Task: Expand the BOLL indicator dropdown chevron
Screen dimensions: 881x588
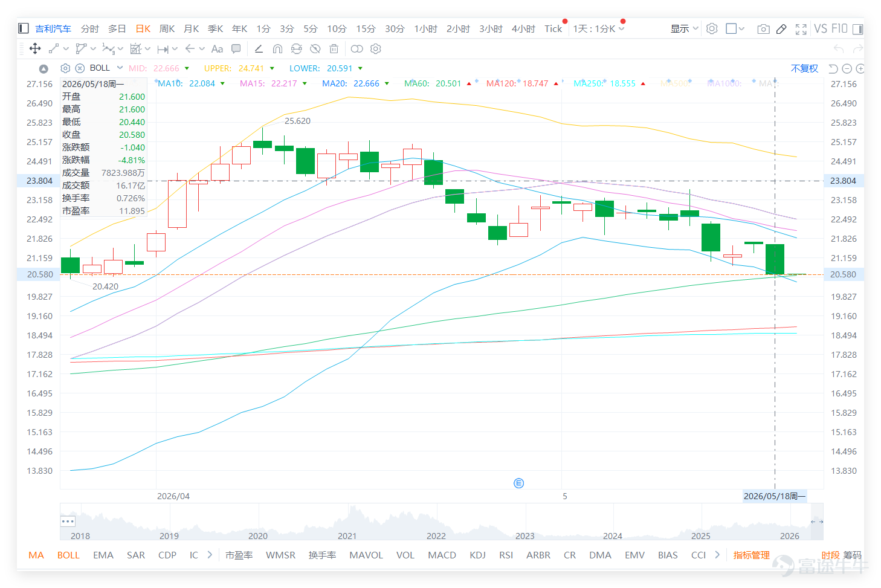Action: (120, 68)
